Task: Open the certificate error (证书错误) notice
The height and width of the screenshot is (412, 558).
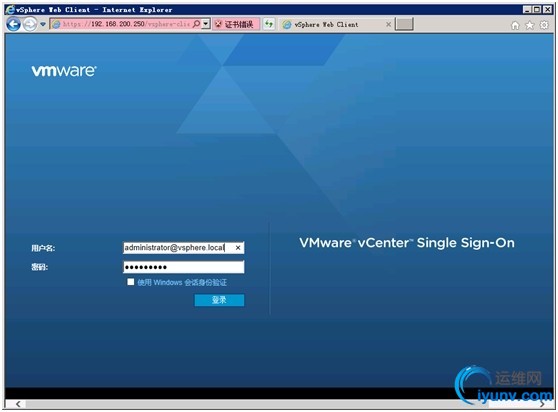Action: click(236, 24)
